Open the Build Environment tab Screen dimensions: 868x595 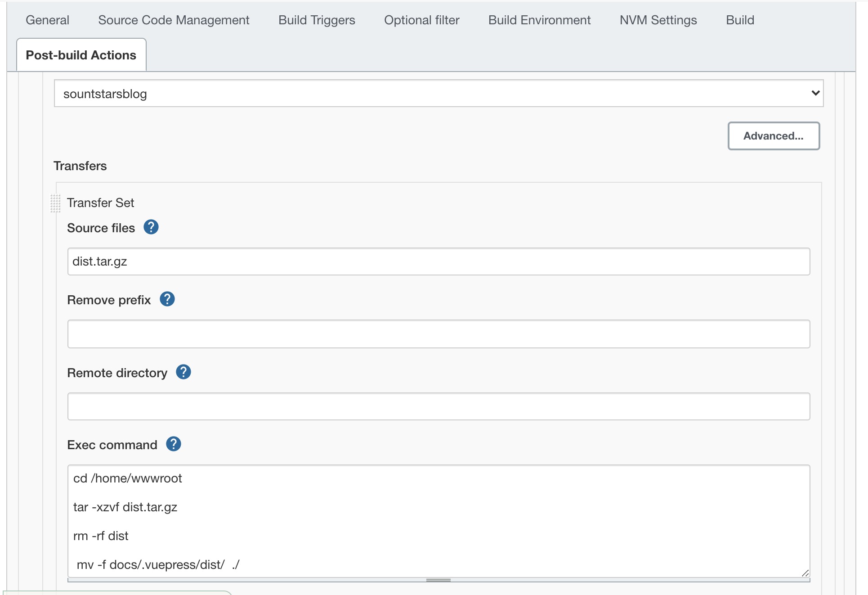539,20
